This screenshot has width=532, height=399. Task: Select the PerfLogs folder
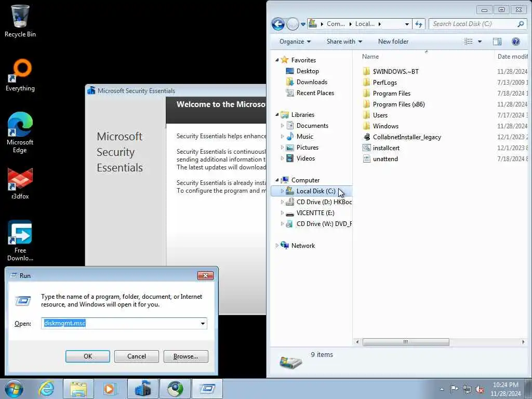click(x=385, y=83)
